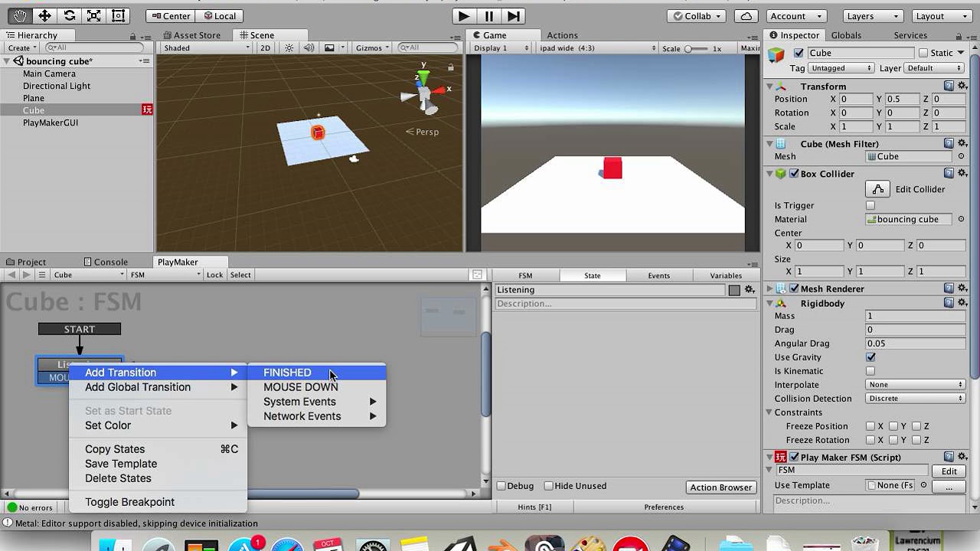Open the Box Collider settings gear
The height and width of the screenshot is (551, 980).
(x=962, y=173)
